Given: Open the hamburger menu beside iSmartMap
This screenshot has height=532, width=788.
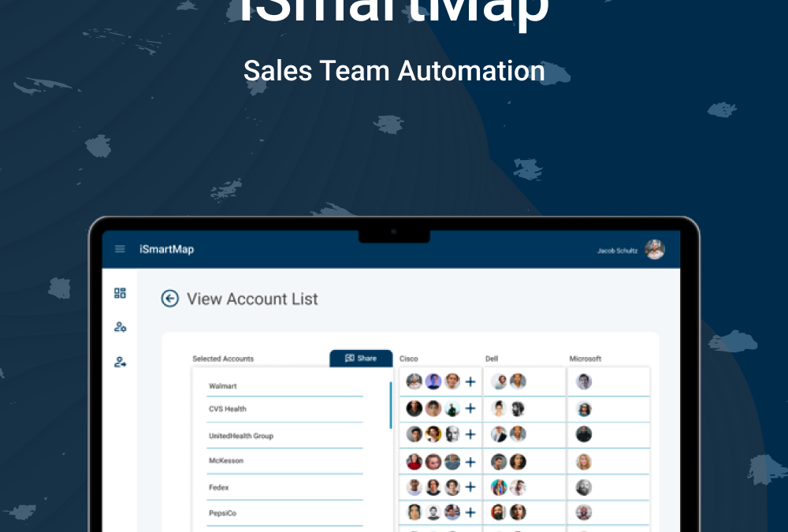Looking at the screenshot, I should 120,249.
